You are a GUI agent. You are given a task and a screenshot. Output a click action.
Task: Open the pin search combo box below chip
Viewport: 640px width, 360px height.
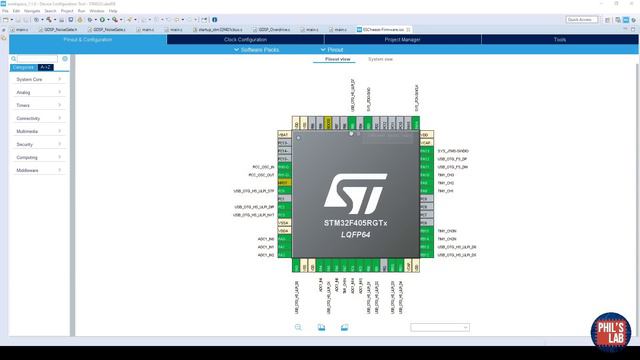[440, 327]
